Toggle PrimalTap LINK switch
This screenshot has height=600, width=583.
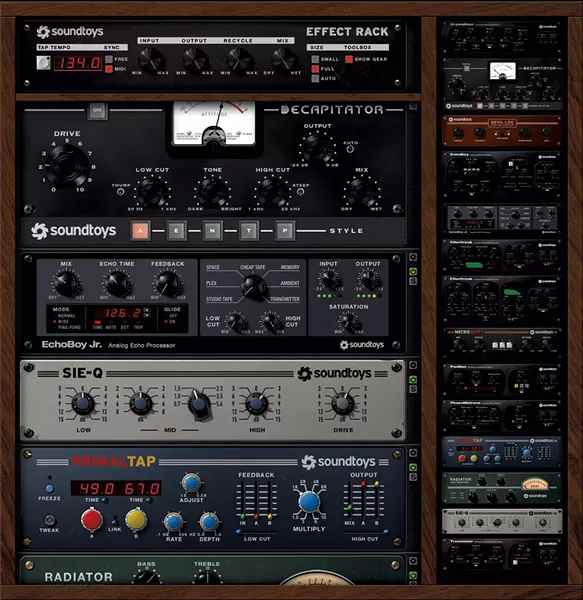tap(114, 521)
